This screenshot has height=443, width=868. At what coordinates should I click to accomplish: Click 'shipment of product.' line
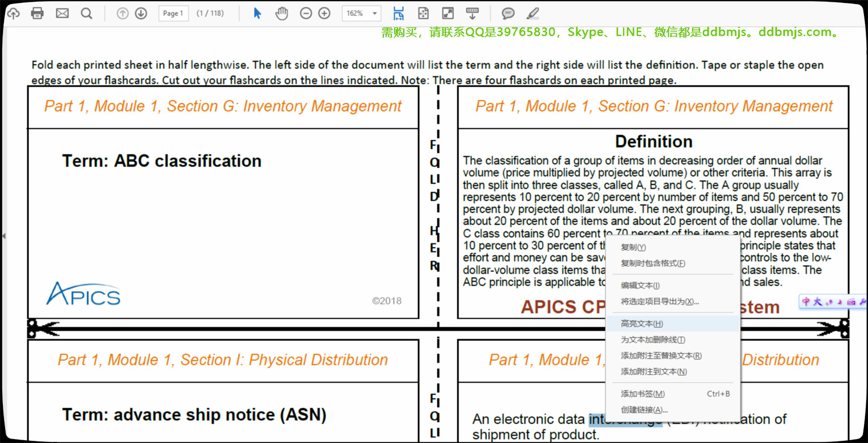pyautogui.click(x=536, y=434)
